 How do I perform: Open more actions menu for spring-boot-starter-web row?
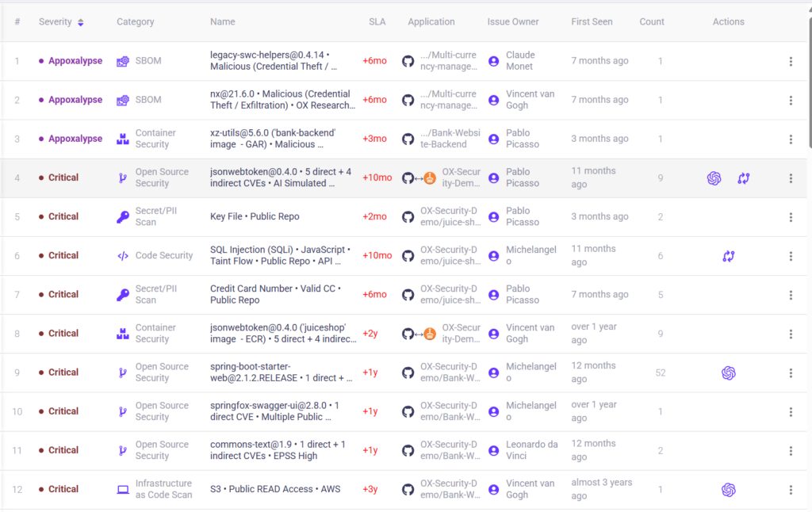791,373
